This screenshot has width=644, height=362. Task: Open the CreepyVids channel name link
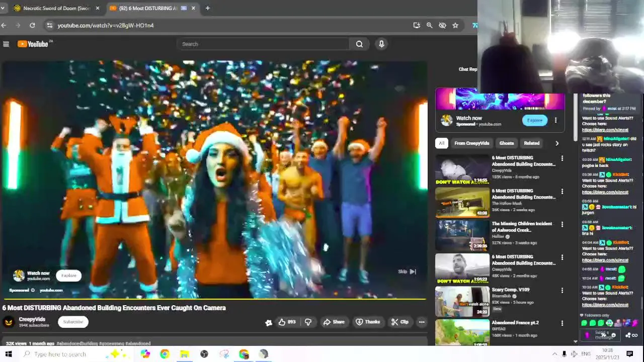click(x=32, y=319)
